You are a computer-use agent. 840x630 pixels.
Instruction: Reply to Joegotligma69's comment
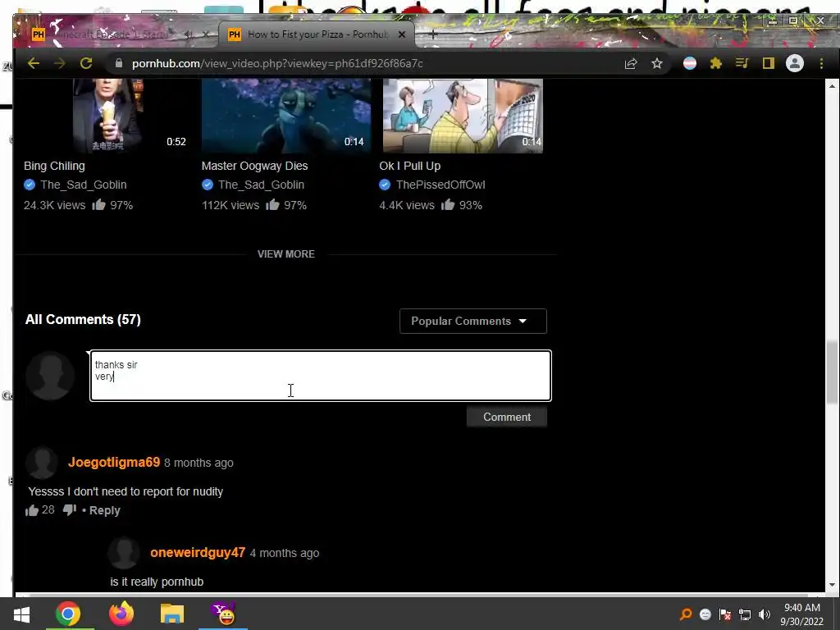click(104, 510)
